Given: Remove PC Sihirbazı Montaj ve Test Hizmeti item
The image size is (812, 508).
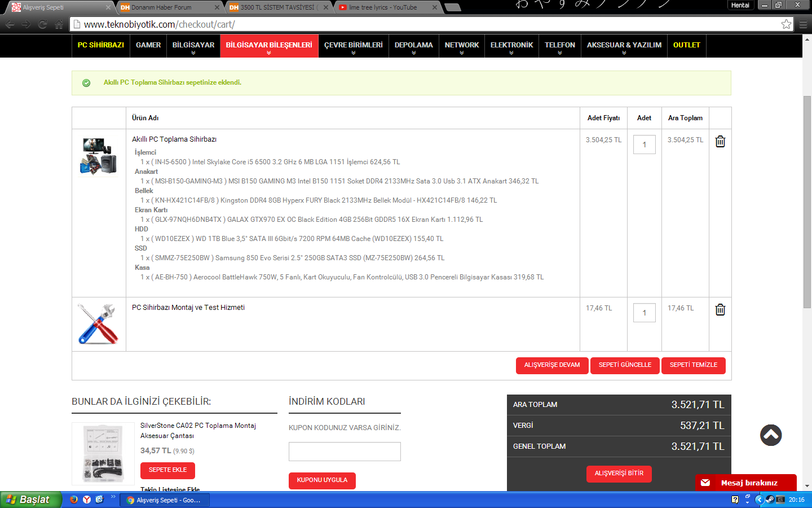Looking at the screenshot, I should (x=720, y=309).
